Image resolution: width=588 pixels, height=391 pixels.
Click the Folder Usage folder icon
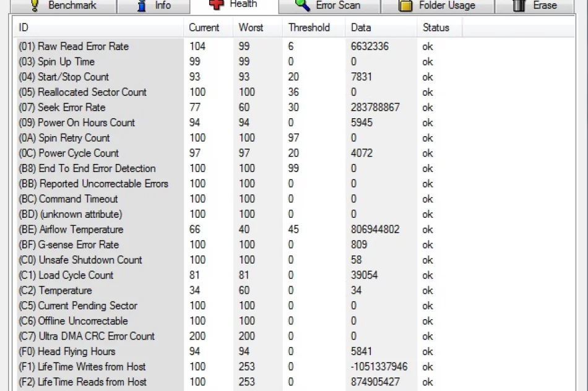(407, 5)
